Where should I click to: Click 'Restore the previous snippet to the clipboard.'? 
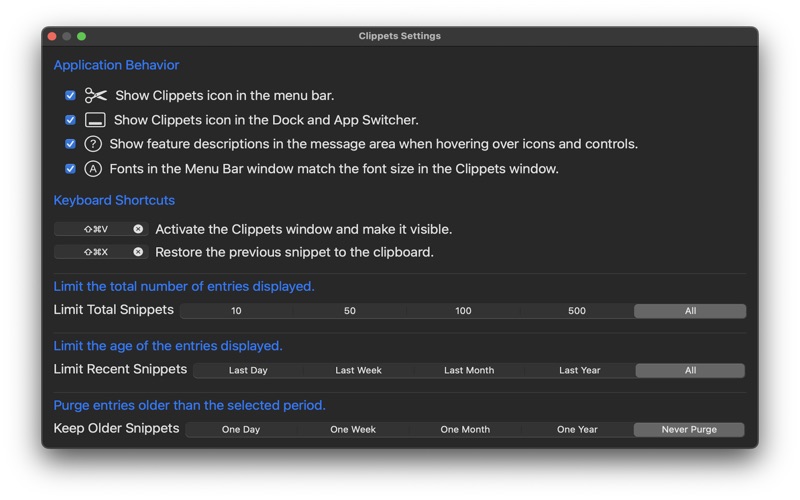click(x=294, y=252)
